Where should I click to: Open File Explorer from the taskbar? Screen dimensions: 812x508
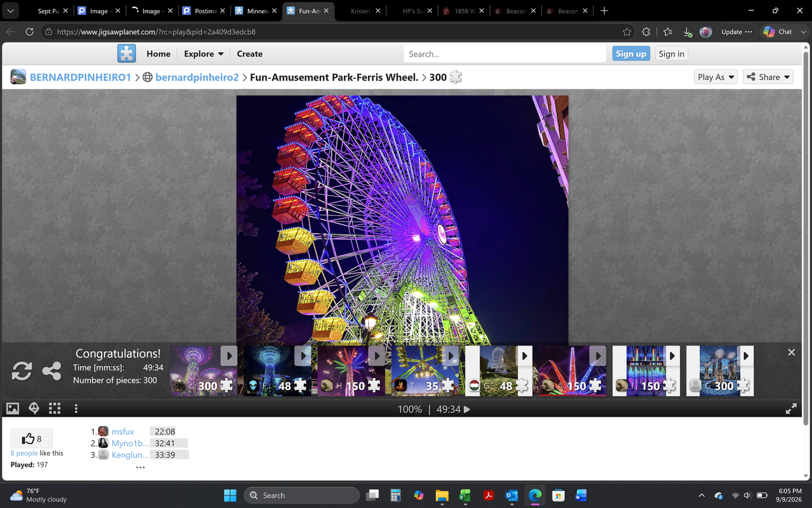point(442,495)
